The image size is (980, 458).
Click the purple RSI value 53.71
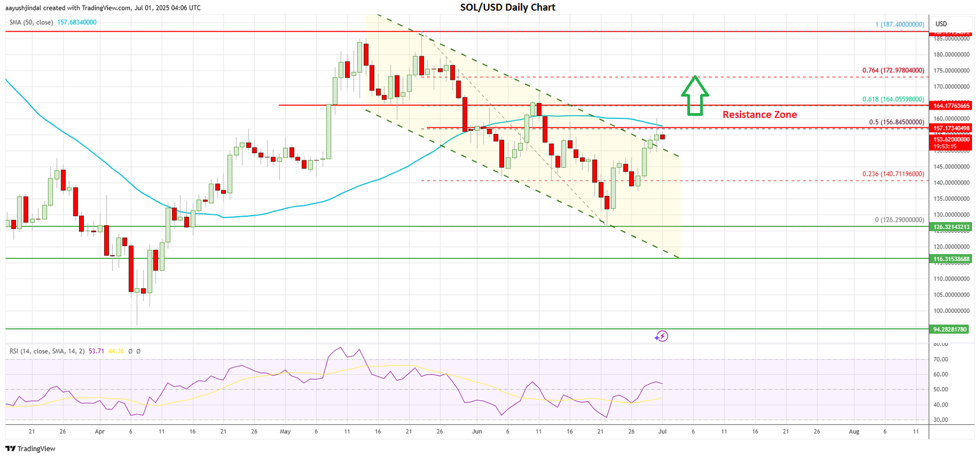click(96, 351)
